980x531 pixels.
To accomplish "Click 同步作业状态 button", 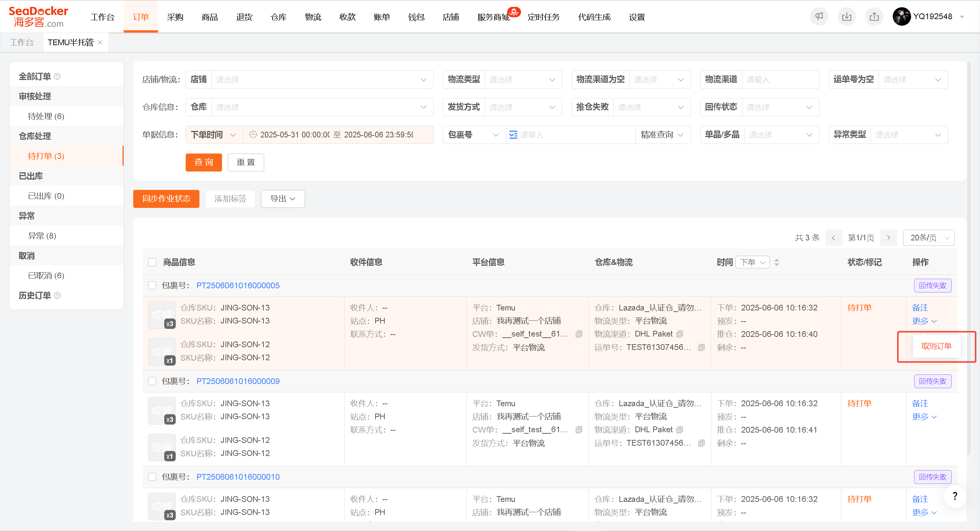I will pyautogui.click(x=166, y=199).
